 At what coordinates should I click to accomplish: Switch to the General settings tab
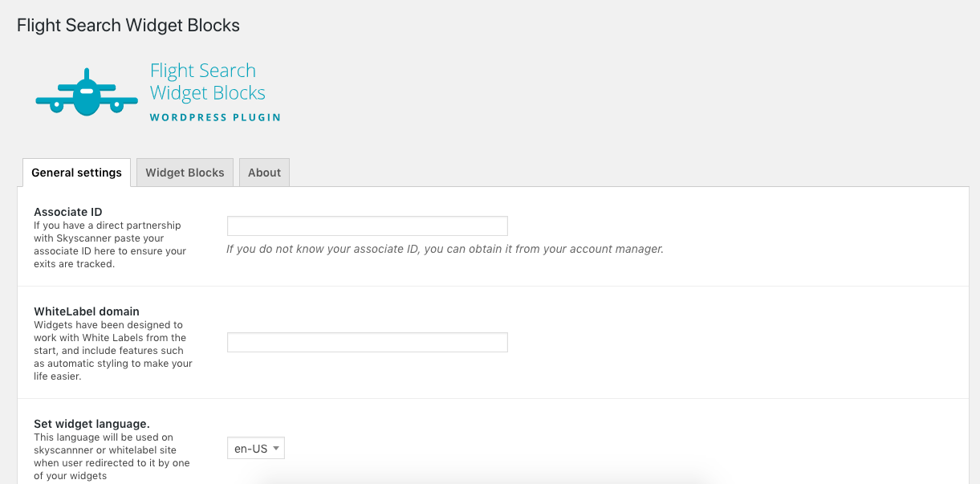[x=77, y=173]
